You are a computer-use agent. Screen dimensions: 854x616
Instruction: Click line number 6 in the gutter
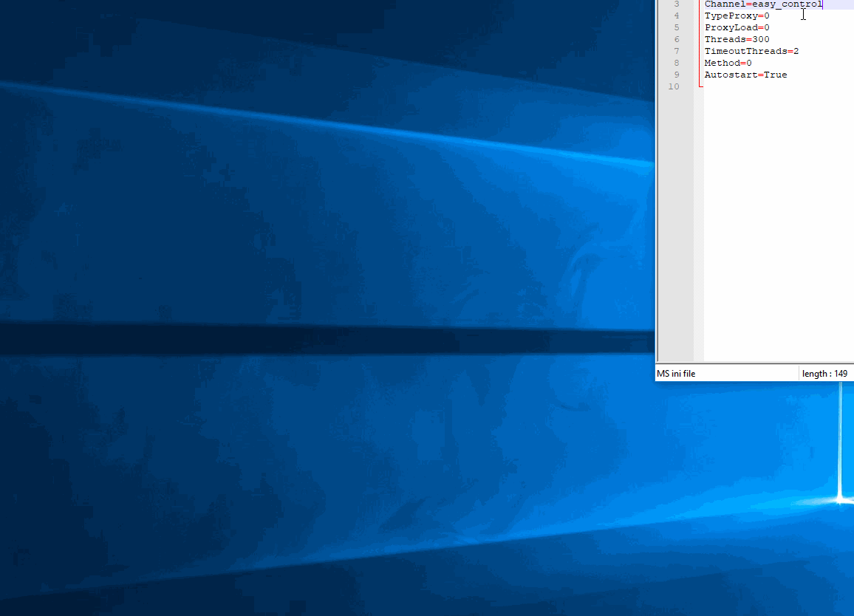pyautogui.click(x=676, y=39)
